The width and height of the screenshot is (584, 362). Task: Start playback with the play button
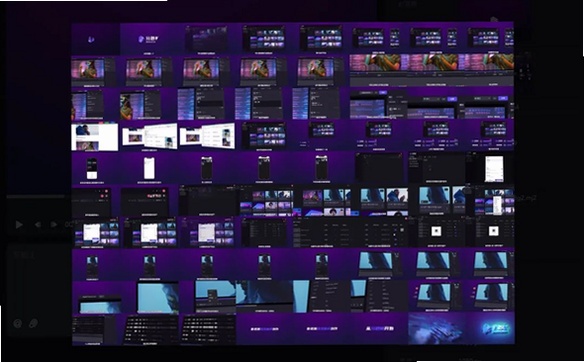pyautogui.click(x=19, y=225)
